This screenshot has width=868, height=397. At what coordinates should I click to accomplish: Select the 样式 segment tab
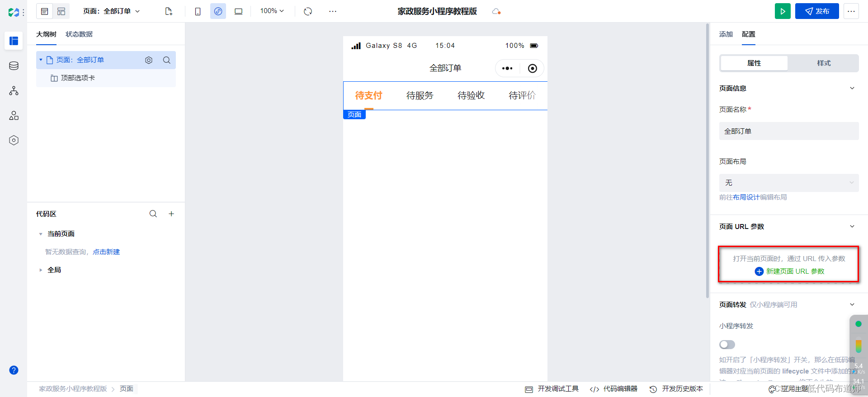[824, 63]
